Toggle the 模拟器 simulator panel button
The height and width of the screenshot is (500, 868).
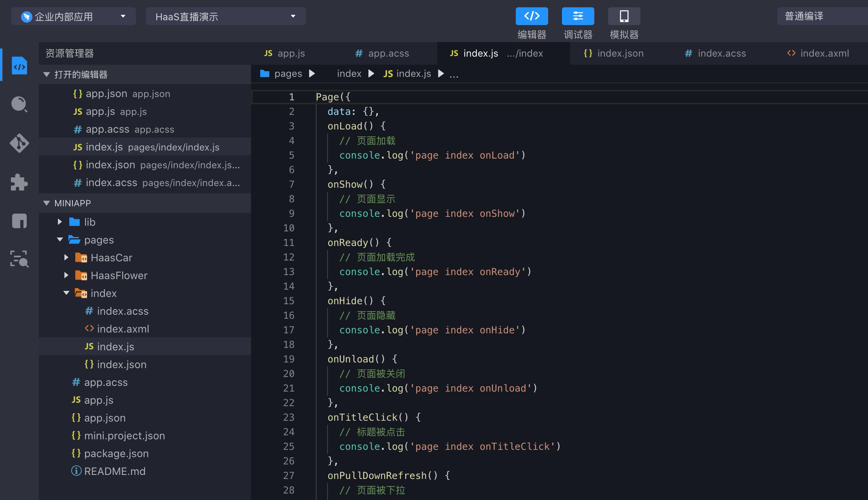click(624, 17)
